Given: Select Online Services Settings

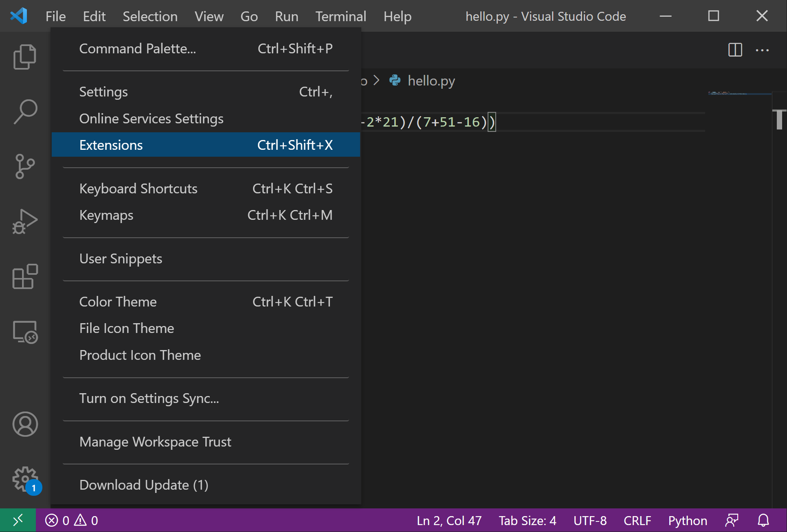Looking at the screenshot, I should click(x=206, y=118).
